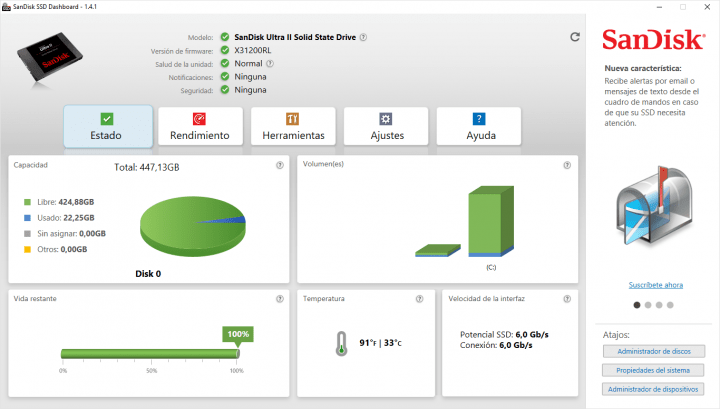Open the Ayuda tab
This screenshot has width=720, height=409.
tap(478, 126)
